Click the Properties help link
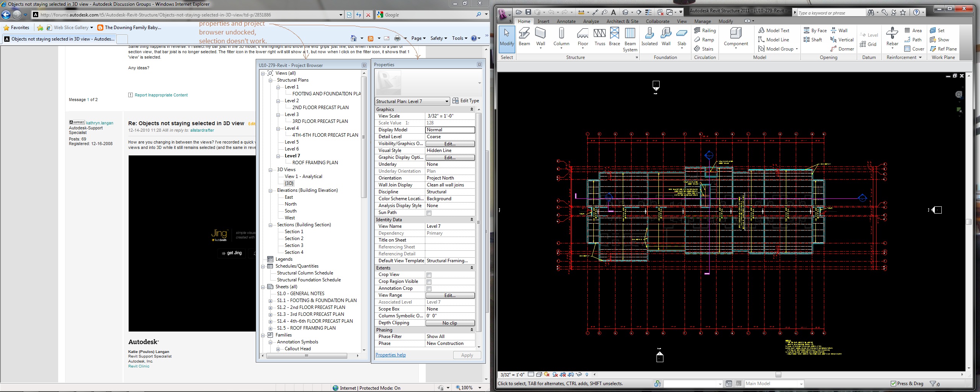Screen dimensions: 980x392 pyautogui.click(x=390, y=355)
